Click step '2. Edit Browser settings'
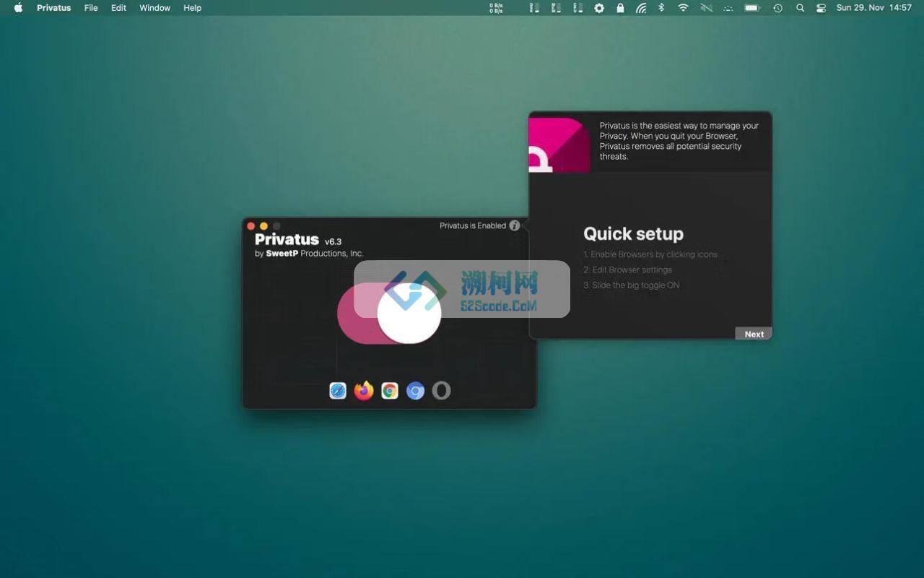The height and width of the screenshot is (578, 924). tap(627, 269)
